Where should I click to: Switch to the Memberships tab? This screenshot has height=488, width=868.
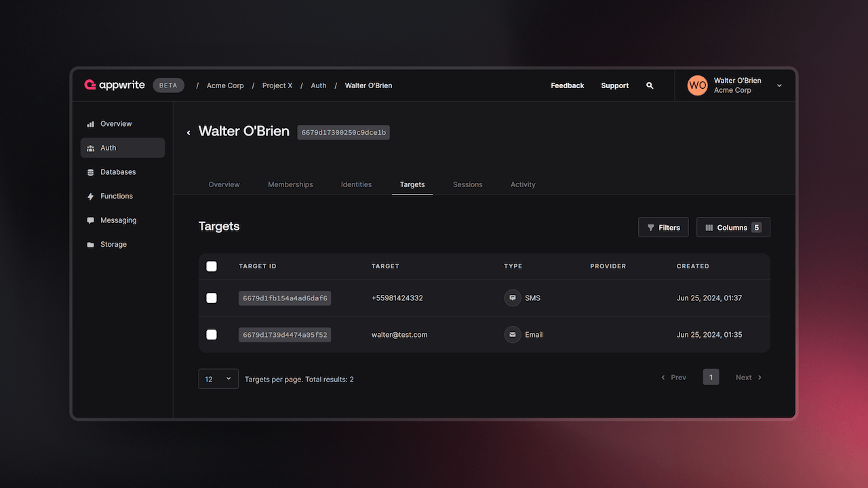point(290,184)
